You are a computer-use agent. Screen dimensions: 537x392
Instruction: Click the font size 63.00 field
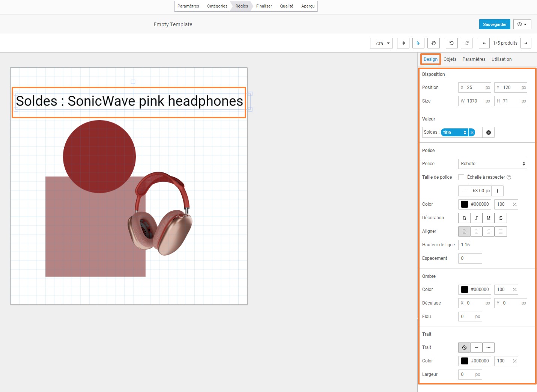481,191
